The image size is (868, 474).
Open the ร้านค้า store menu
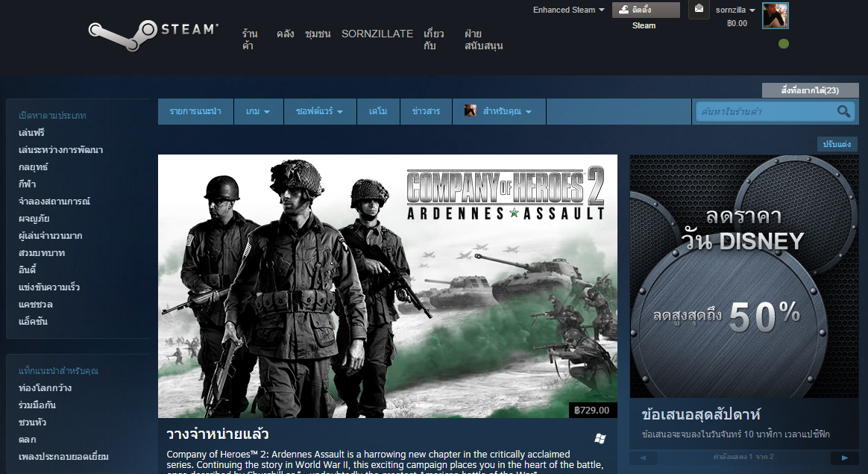(x=250, y=40)
